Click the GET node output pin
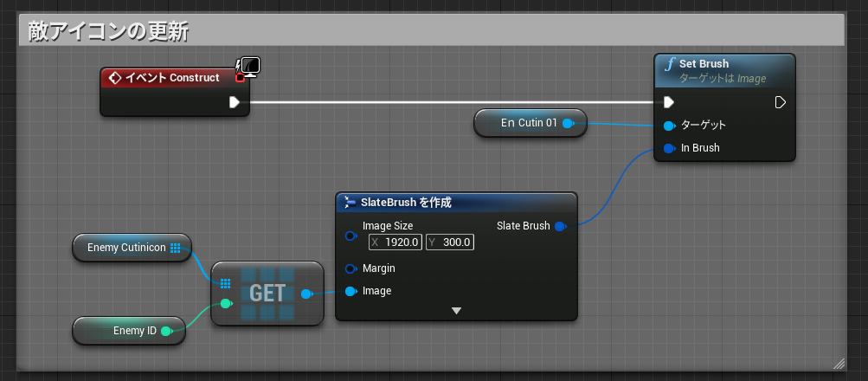 coord(306,294)
